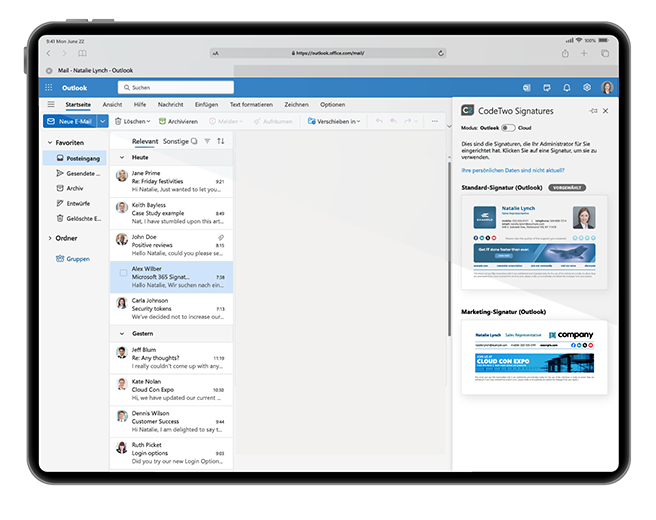This screenshot has height=520, width=656.
Task: Open the Einfügen ribbon tab
Action: pos(206,105)
